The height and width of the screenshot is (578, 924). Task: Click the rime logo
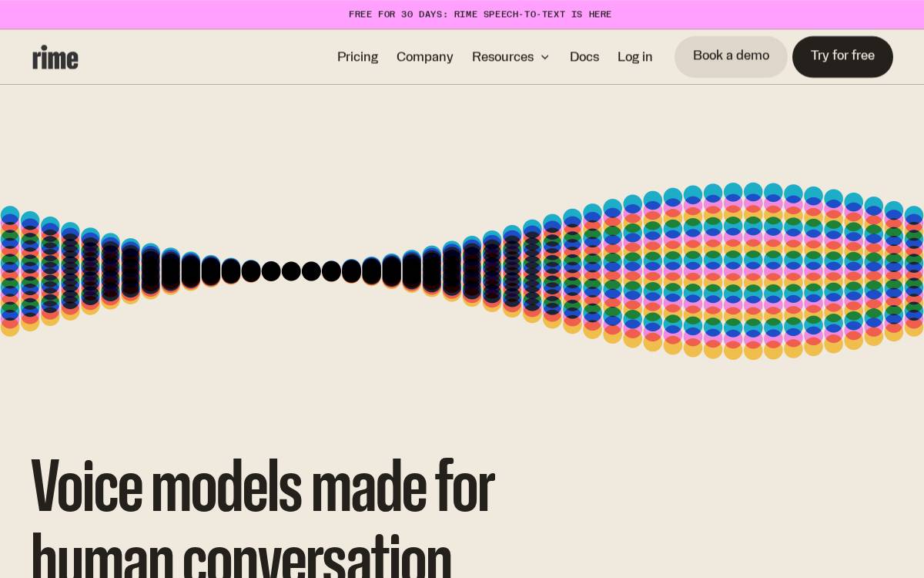click(55, 57)
